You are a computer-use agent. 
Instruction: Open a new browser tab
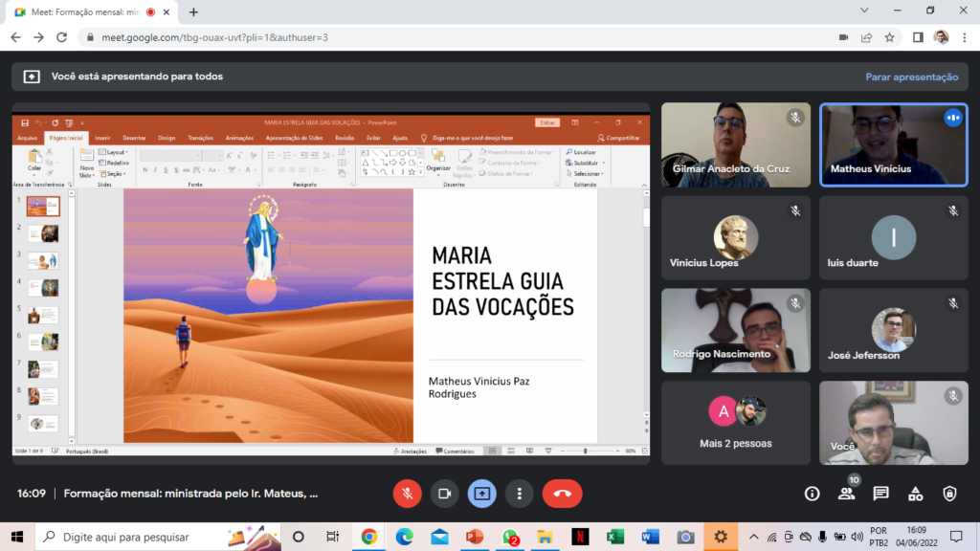[x=193, y=11]
